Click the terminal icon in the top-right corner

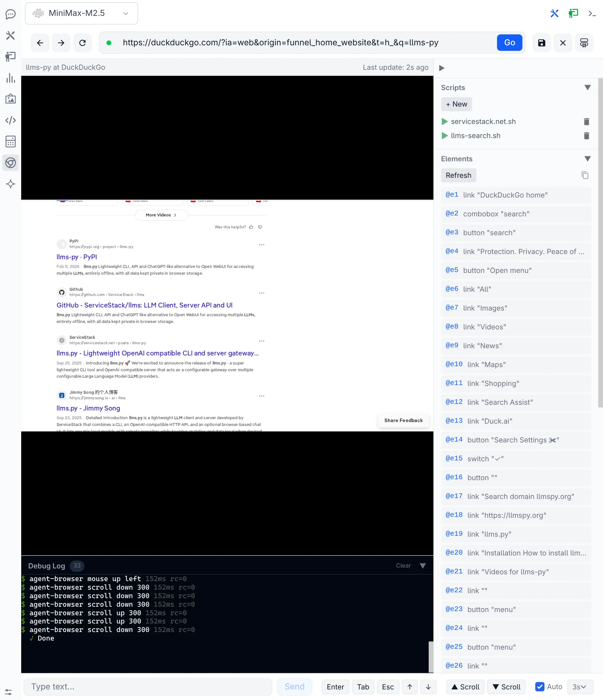pos(592,14)
